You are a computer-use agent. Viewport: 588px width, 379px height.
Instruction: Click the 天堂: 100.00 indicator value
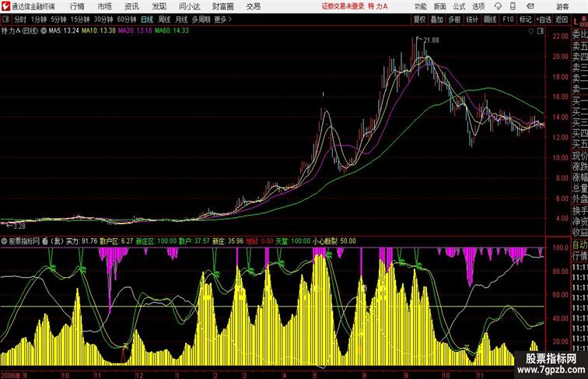click(293, 241)
